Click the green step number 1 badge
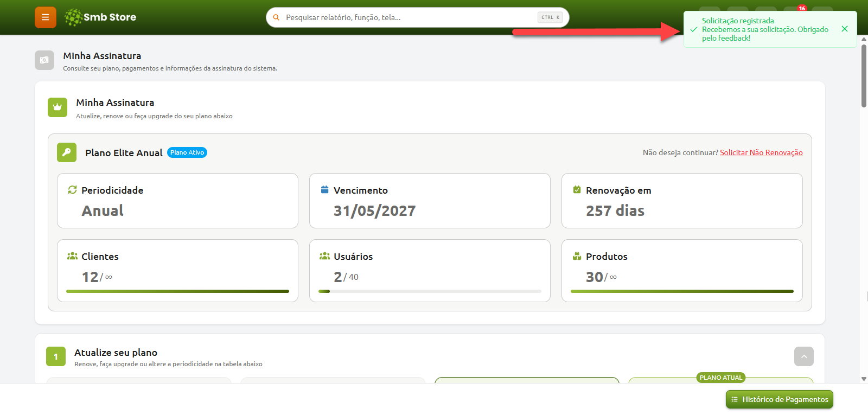The image size is (868, 415). pos(56,356)
